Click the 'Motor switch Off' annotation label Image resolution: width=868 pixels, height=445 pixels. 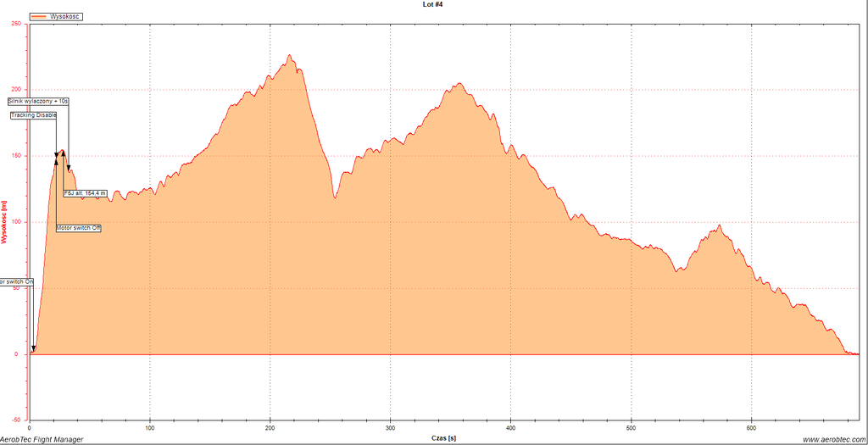pyautogui.click(x=79, y=228)
